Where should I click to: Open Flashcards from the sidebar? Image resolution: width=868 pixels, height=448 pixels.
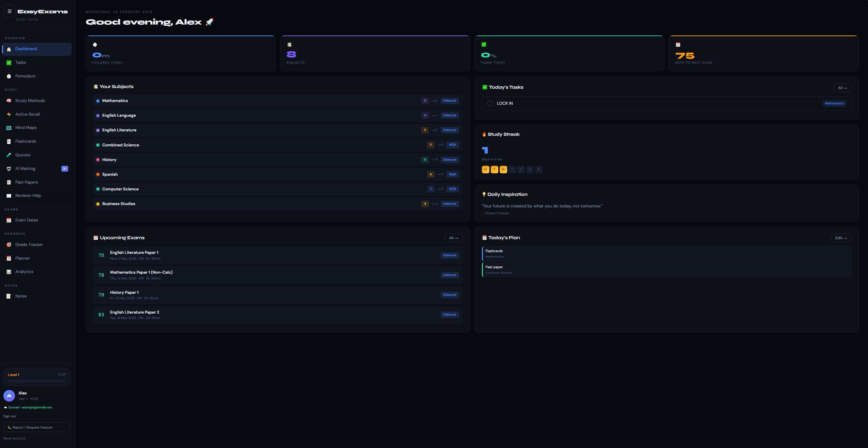(26, 141)
